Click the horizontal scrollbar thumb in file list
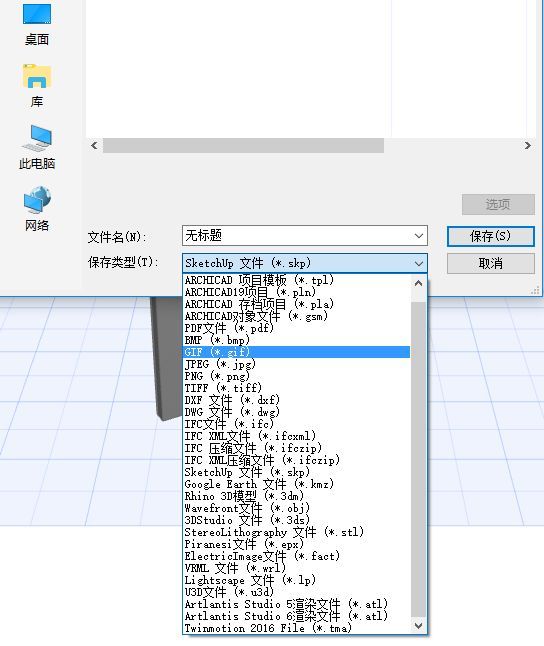This screenshot has width=544, height=646. point(243,145)
